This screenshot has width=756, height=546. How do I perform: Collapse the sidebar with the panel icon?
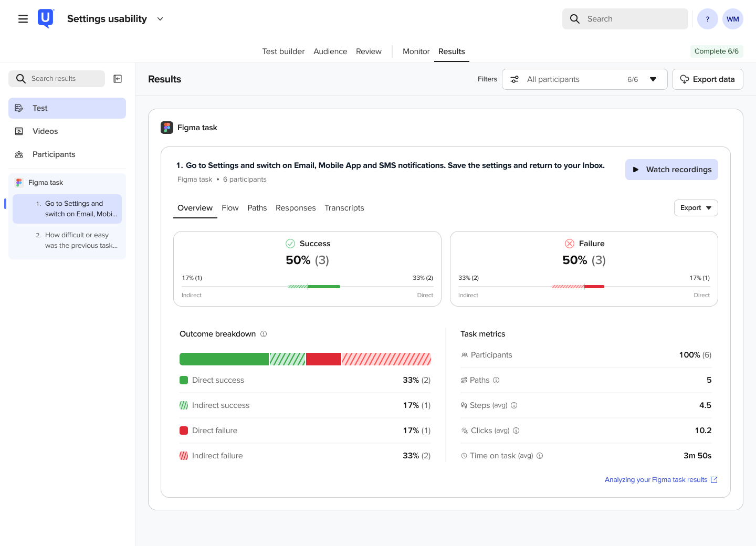(x=118, y=79)
